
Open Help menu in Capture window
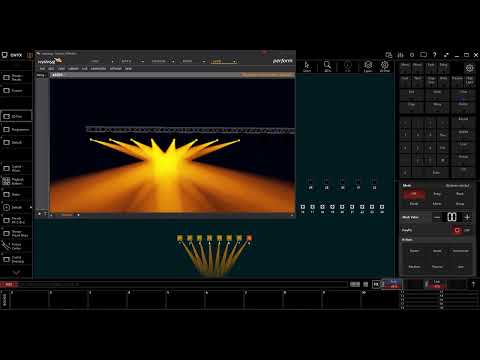tap(128, 69)
